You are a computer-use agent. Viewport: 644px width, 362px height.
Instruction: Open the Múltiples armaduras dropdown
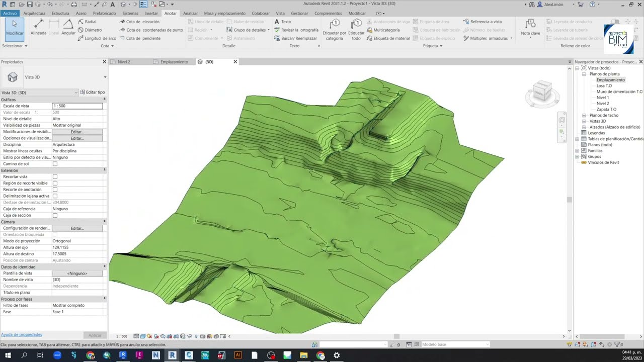tap(511, 38)
